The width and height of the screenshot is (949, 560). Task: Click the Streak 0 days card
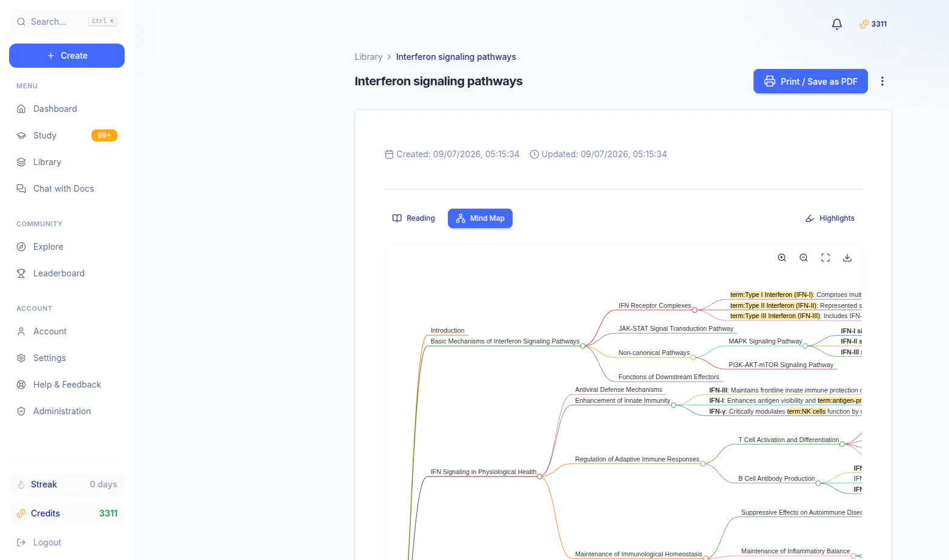point(67,484)
